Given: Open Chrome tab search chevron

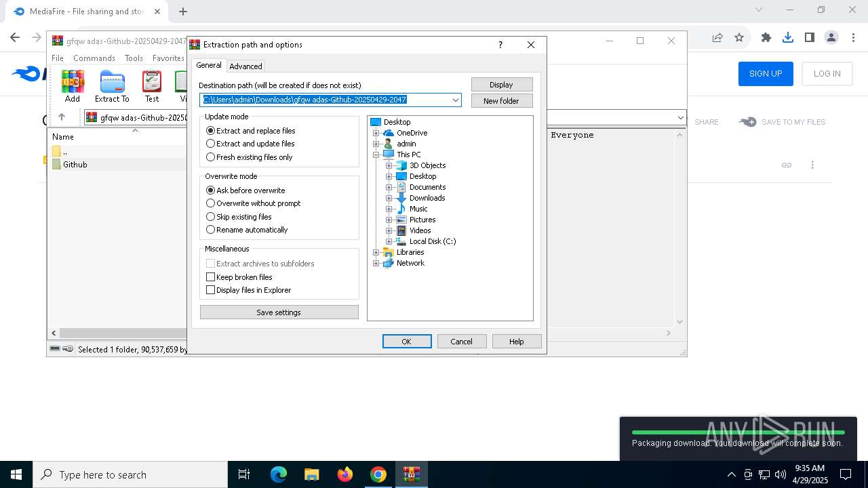Looking at the screenshot, I should point(759,9).
